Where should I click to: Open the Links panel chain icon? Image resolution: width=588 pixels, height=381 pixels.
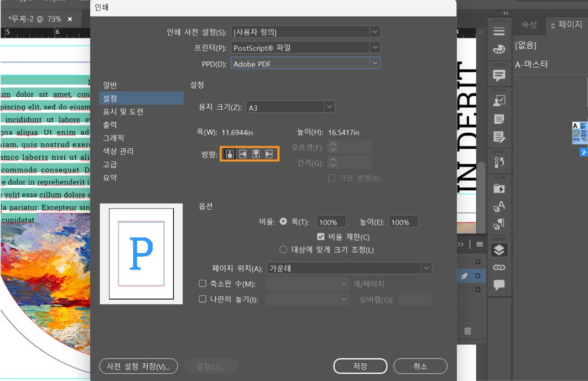pyautogui.click(x=499, y=268)
